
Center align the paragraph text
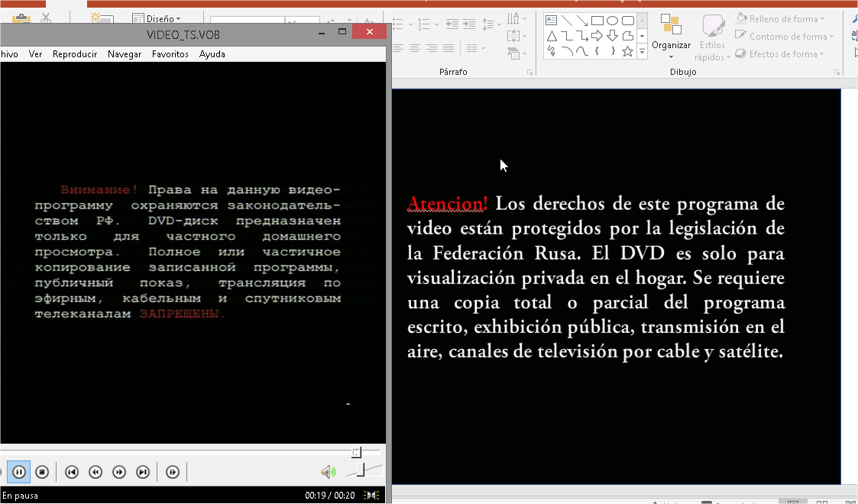(x=415, y=48)
